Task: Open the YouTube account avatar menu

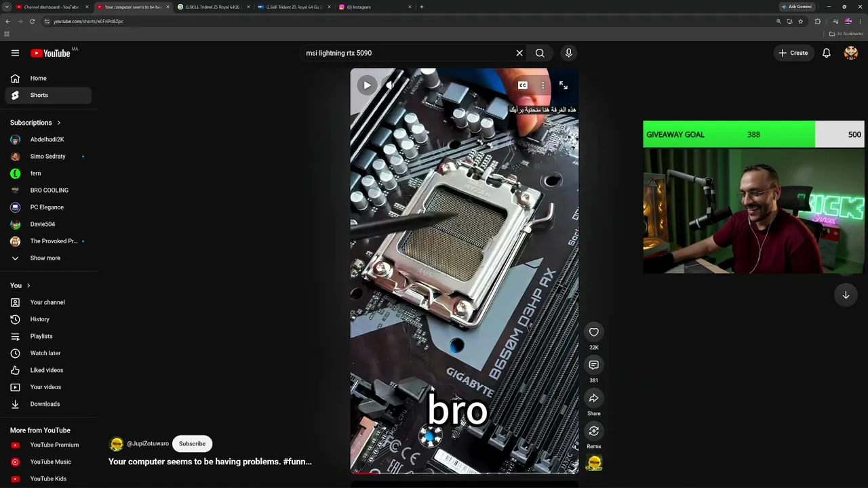Action: [x=851, y=53]
